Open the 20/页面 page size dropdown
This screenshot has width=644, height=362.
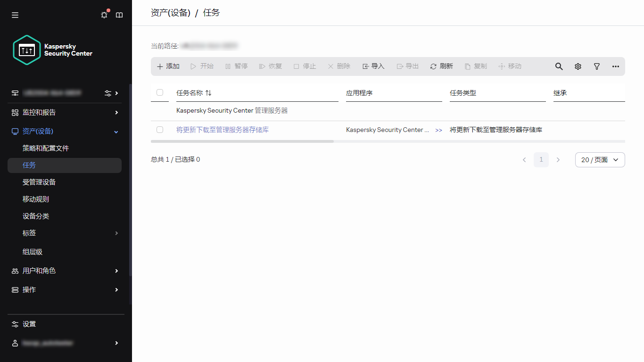(600, 160)
